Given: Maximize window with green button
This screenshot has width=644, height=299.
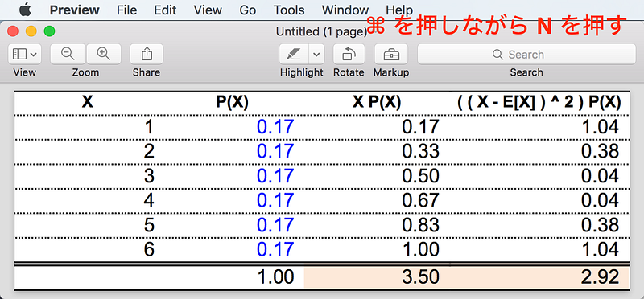Looking at the screenshot, I should (x=49, y=31).
